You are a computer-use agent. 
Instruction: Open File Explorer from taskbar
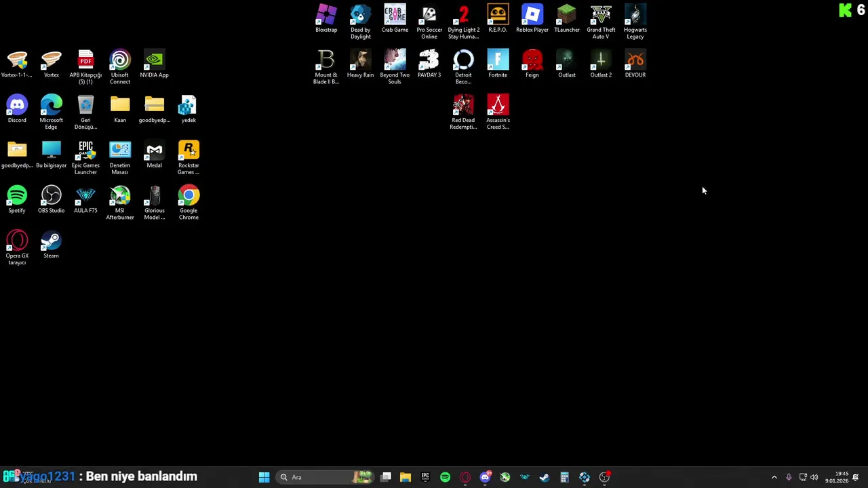point(406,477)
